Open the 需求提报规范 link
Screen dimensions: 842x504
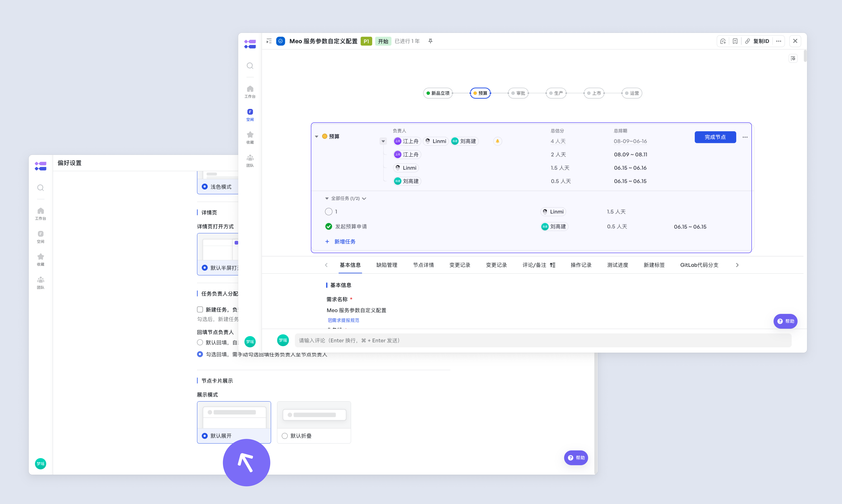[343, 320]
